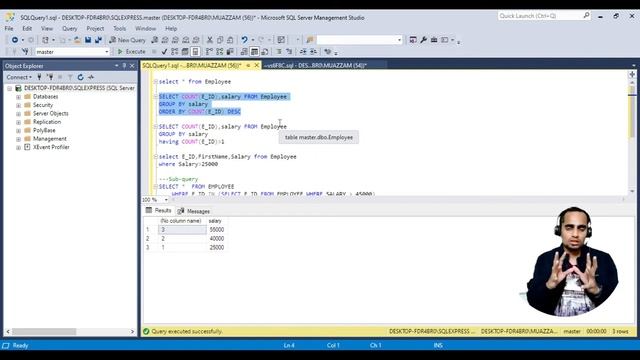Select the XEvent Profiler tree item
This screenshot has height=360, width=640.
click(51, 147)
